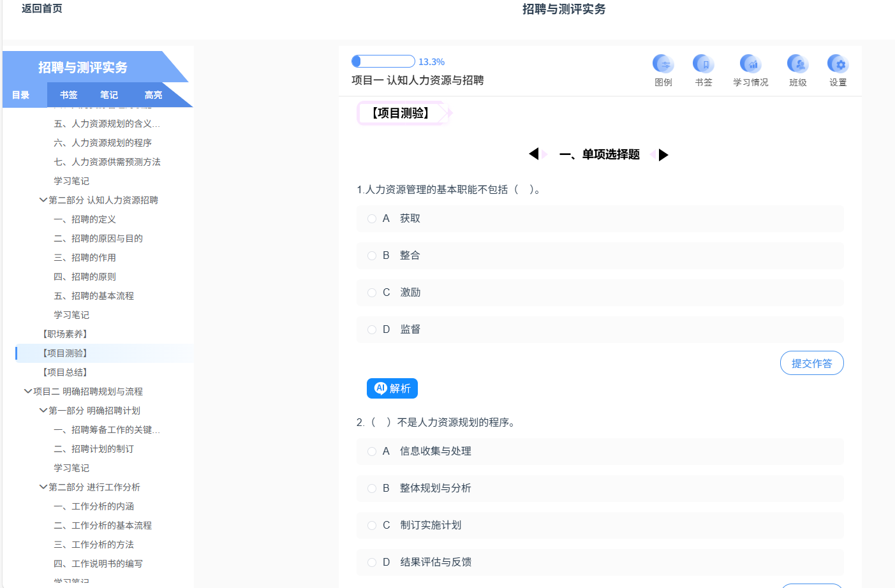Open the 书签 bookmark icon in toolbar
Viewport: 895px width, 588px height.
tap(703, 64)
